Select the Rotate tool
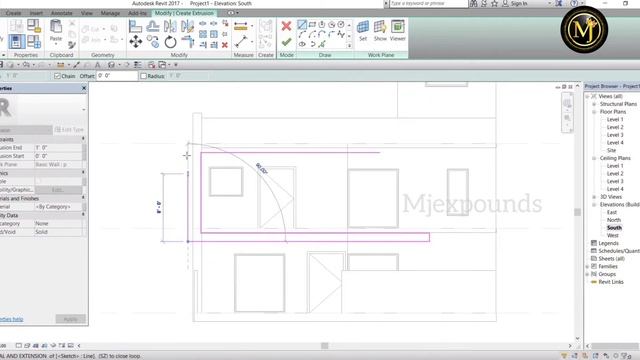Viewport: 640px width, 360px height. coord(170,42)
